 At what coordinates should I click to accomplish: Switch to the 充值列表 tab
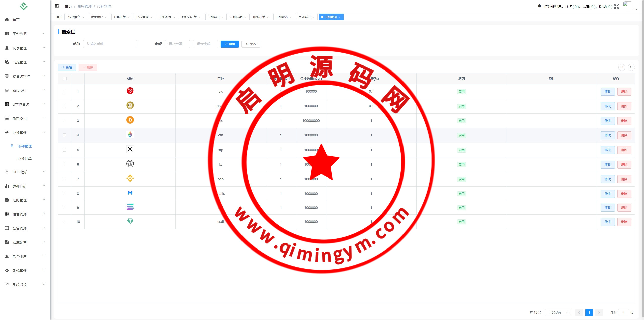(x=165, y=17)
